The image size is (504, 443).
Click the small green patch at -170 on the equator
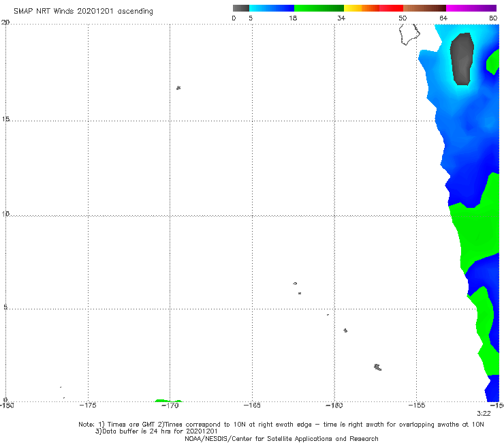point(168,401)
